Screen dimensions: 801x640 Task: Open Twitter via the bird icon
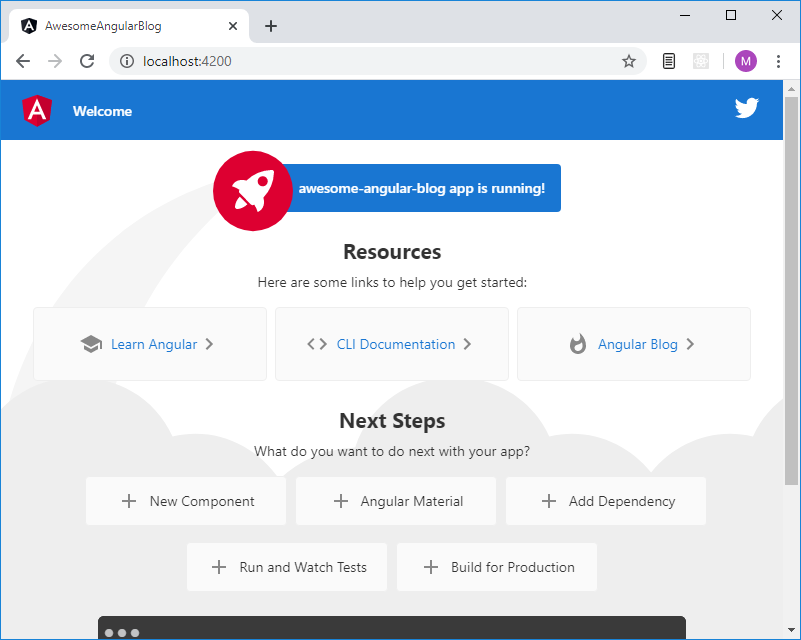tap(747, 108)
